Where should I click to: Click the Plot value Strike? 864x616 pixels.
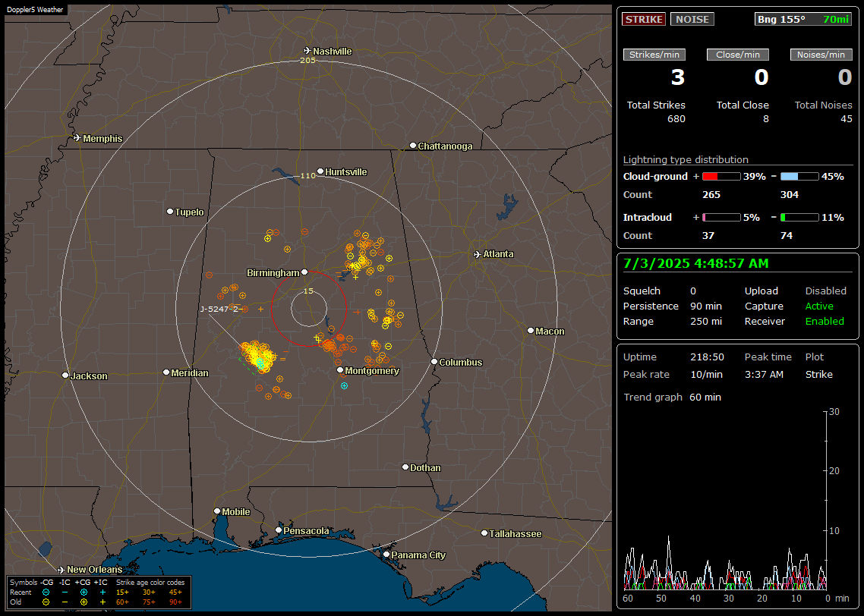point(818,374)
